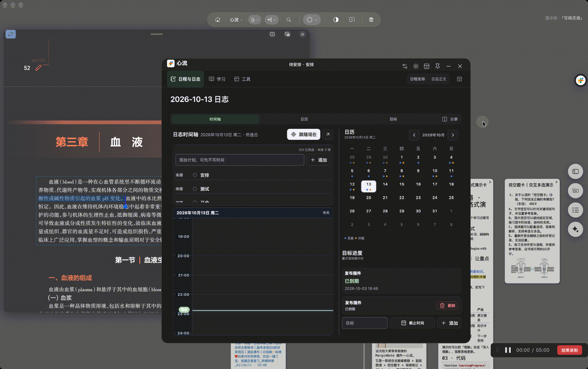Open the search magnifier in top toolbar
This screenshot has width=588, height=369.
pos(289,20)
